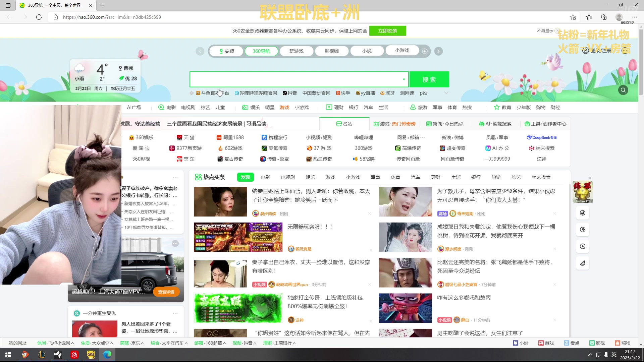The height and width of the screenshot is (362, 644).
Task: Select the 360导航 tab
Action: 261,51
